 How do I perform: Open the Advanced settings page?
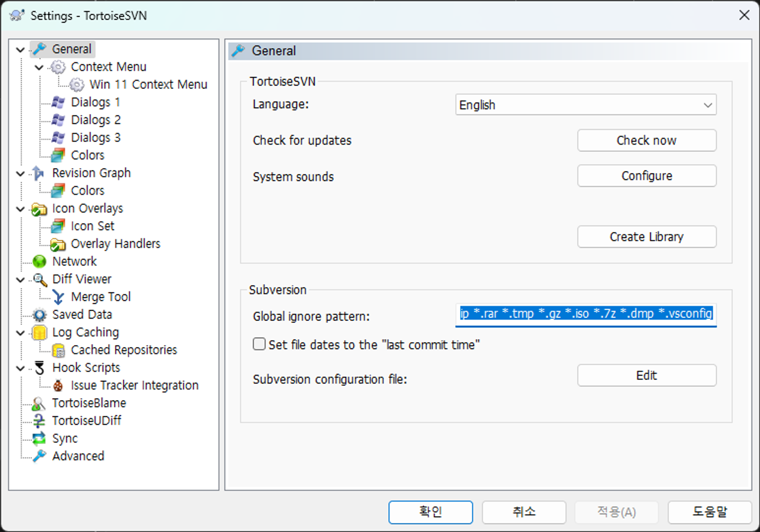78,456
